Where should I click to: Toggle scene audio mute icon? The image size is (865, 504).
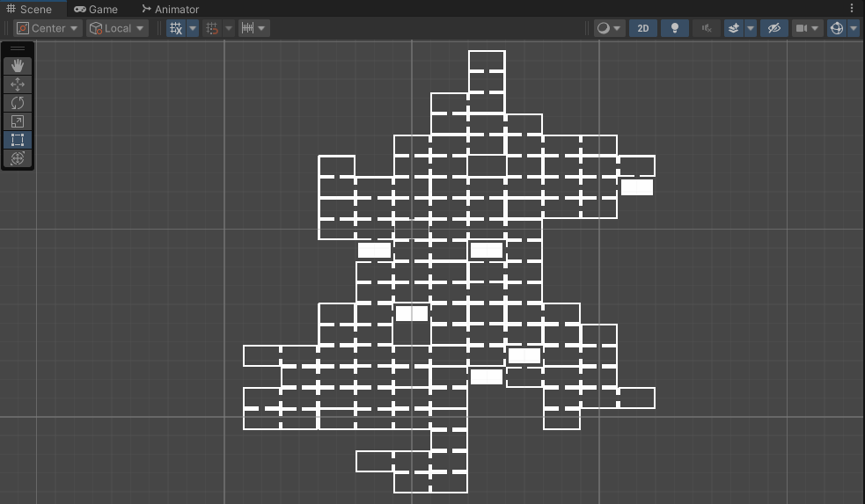pyautogui.click(x=707, y=28)
